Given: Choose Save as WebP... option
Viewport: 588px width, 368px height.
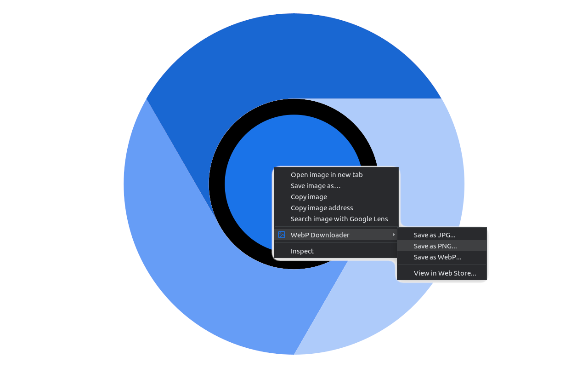Looking at the screenshot, I should 442,257.
